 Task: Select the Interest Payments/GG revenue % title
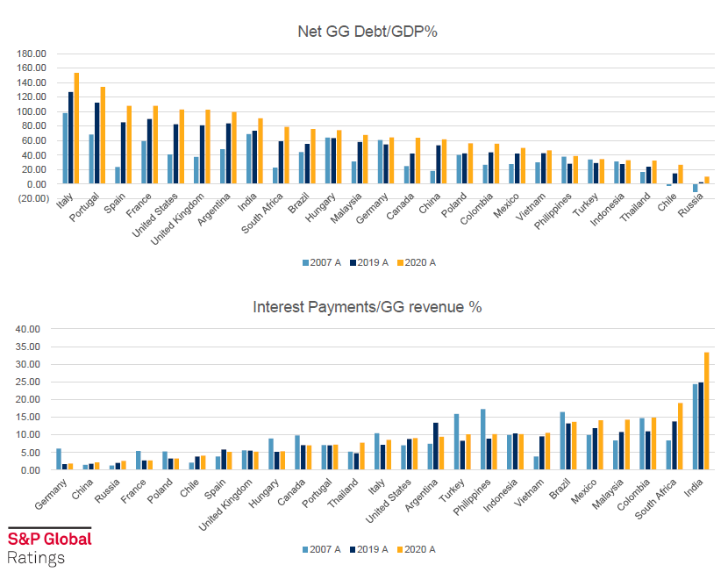[x=368, y=307]
